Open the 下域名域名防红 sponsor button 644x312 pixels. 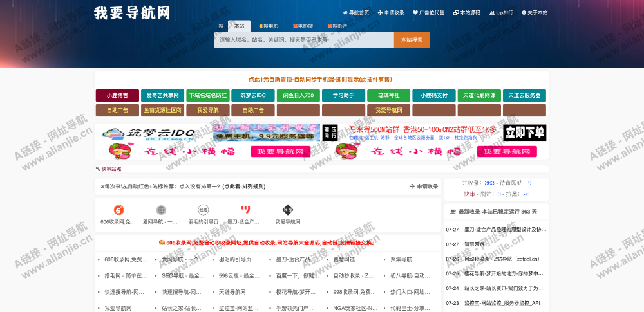(x=208, y=96)
